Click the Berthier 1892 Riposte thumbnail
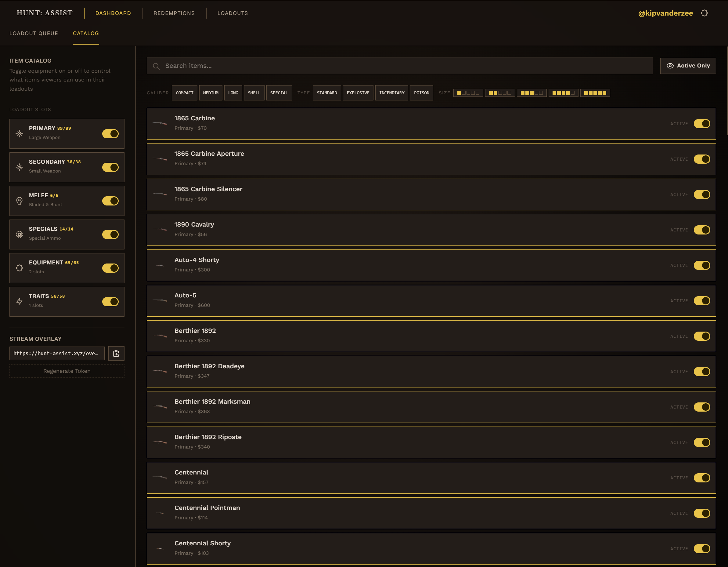The width and height of the screenshot is (728, 567). coord(160,442)
